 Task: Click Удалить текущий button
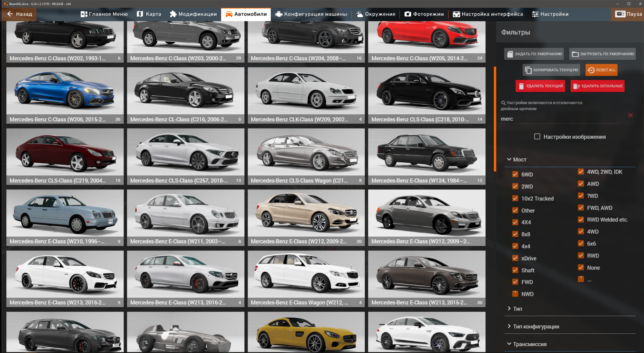(x=540, y=86)
